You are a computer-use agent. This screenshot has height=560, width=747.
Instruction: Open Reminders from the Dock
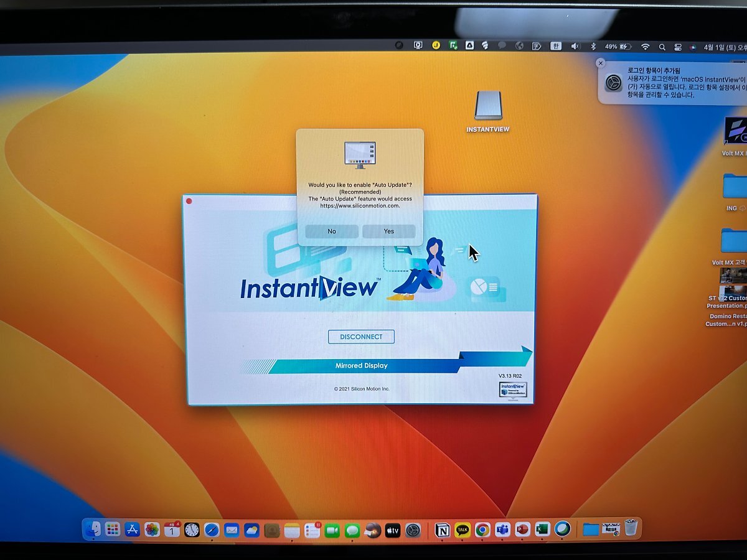click(x=312, y=531)
